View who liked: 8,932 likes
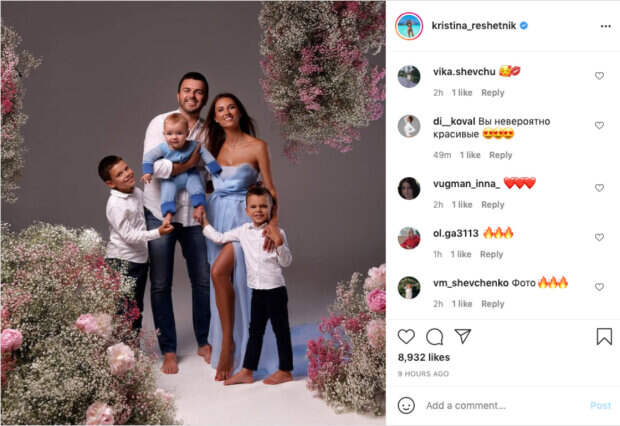The image size is (620, 426). click(424, 357)
